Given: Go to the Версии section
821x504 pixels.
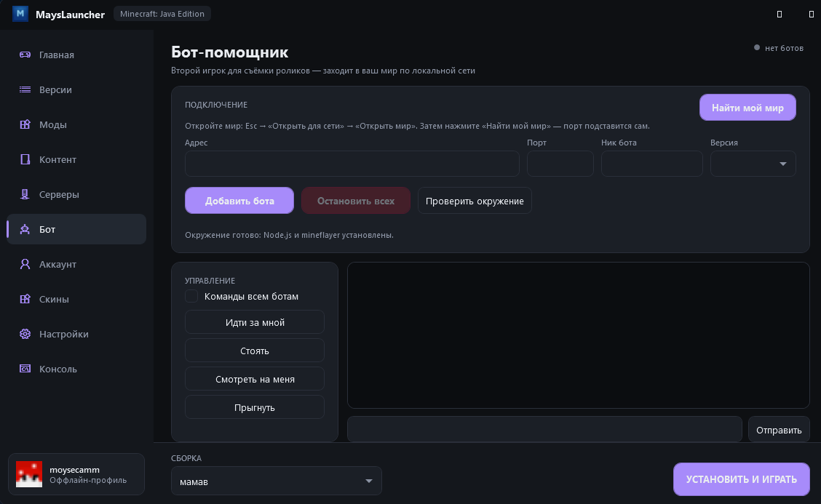Looking at the screenshot, I should pyautogui.click(x=55, y=89).
